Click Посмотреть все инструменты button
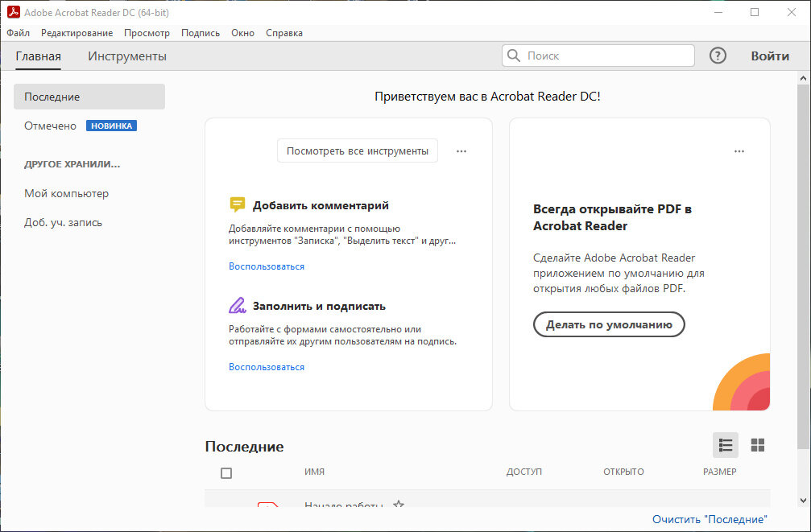The height and width of the screenshot is (532, 811). tap(358, 151)
